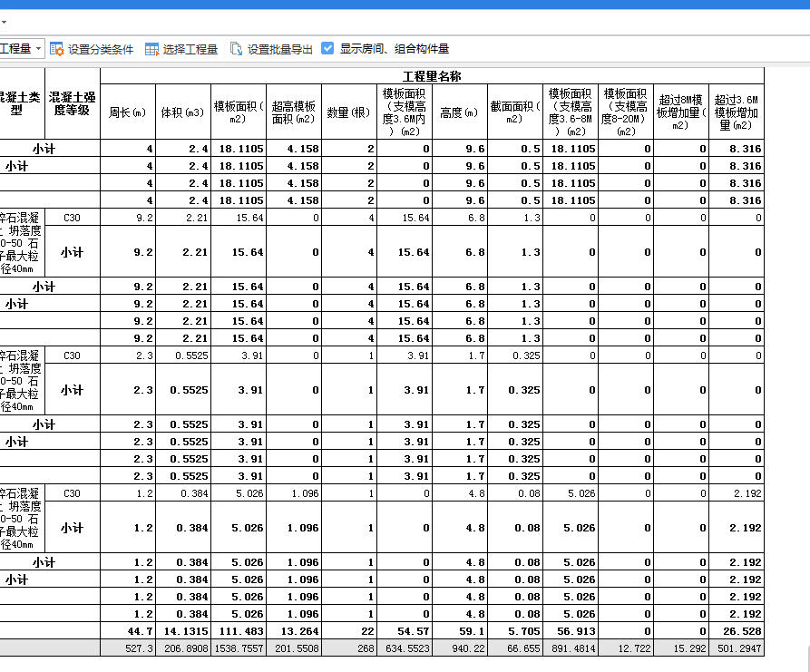Screen dimensions: 810x672
Task: Select the 超高模板面积(m2) column header
Action: [x=293, y=112]
